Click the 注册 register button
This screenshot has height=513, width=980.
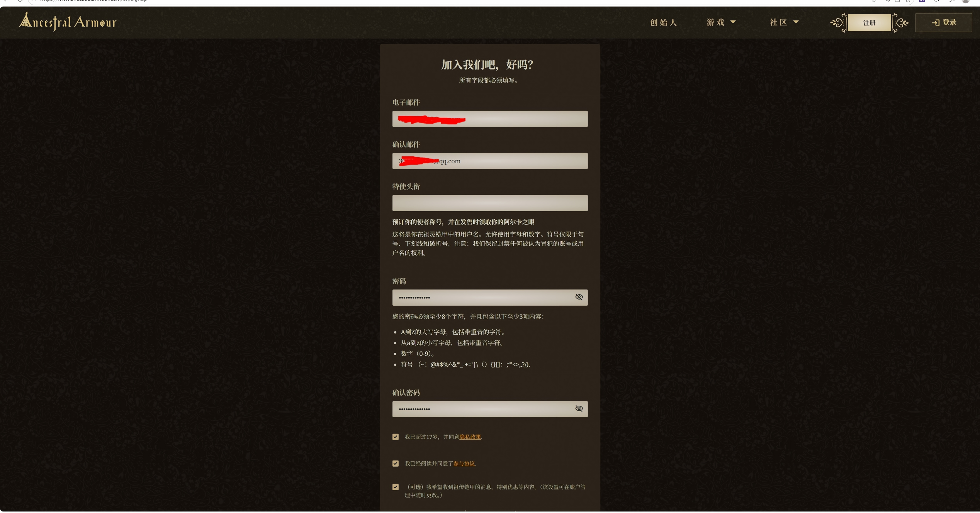tap(869, 23)
